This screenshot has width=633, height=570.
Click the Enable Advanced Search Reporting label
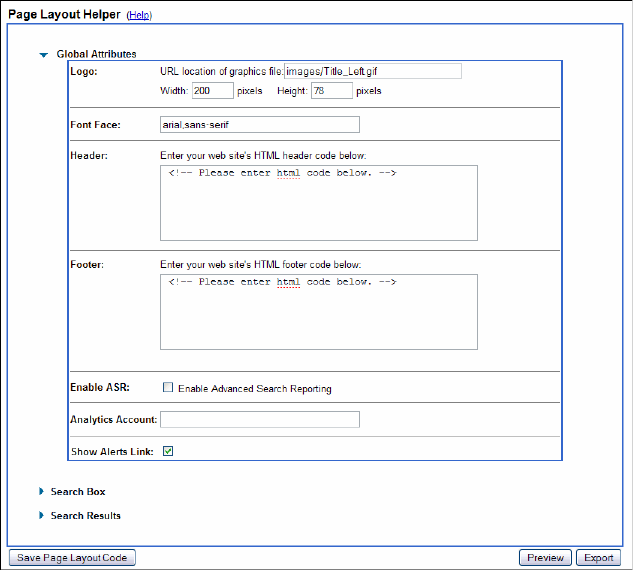pos(254,388)
